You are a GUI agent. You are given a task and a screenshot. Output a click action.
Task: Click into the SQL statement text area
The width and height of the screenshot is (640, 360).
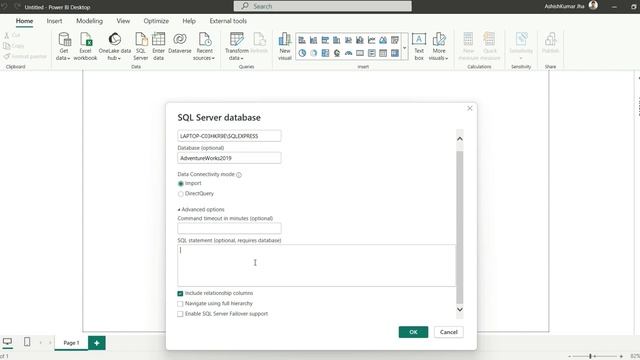316,265
